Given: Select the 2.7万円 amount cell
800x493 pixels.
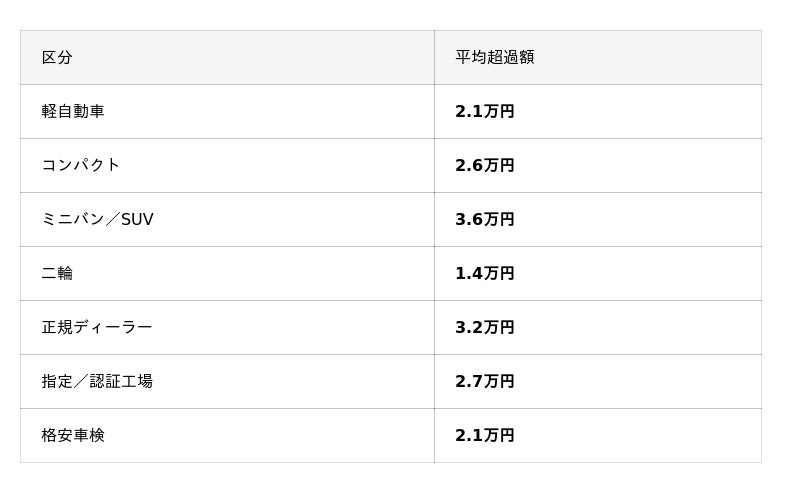Looking at the screenshot, I should pyautogui.click(x=484, y=382).
